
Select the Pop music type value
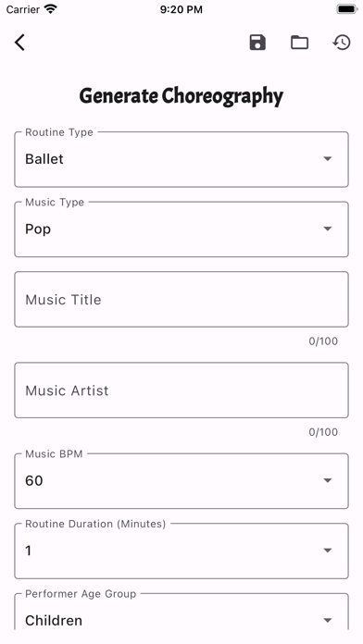(x=38, y=229)
